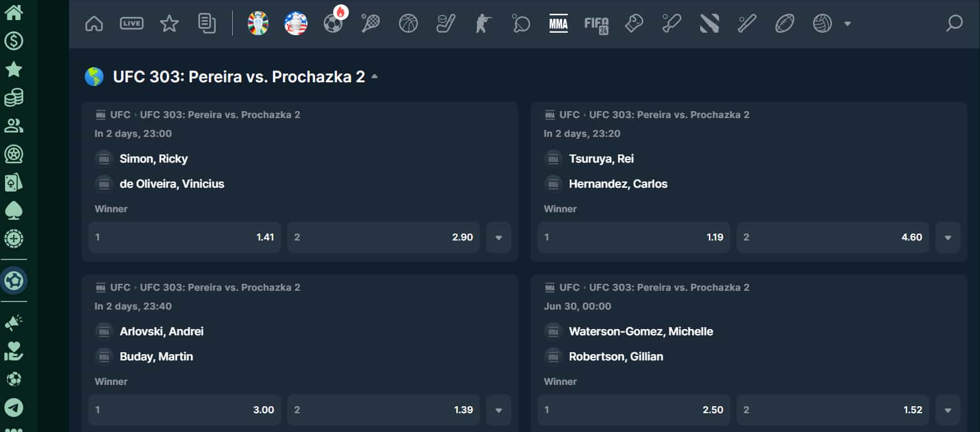The height and width of the screenshot is (432, 980).
Task: Go to the outlined home icon in the top bar
Action: [x=94, y=24]
